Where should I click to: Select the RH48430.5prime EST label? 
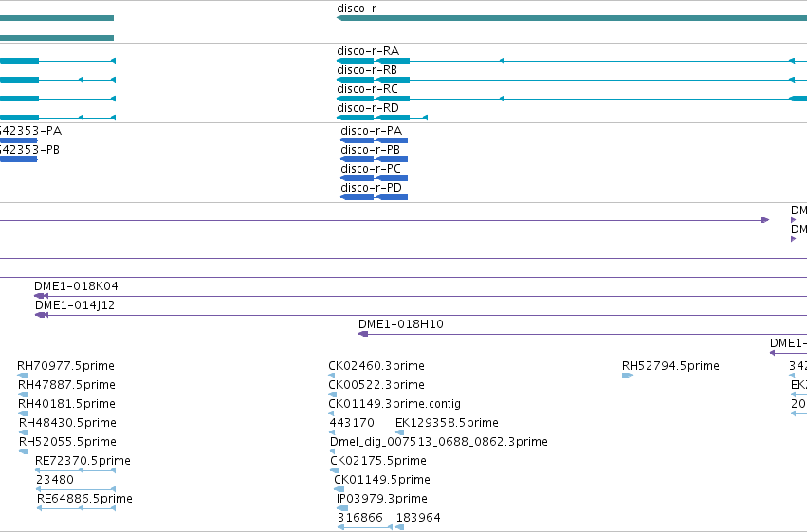pyautogui.click(x=68, y=423)
